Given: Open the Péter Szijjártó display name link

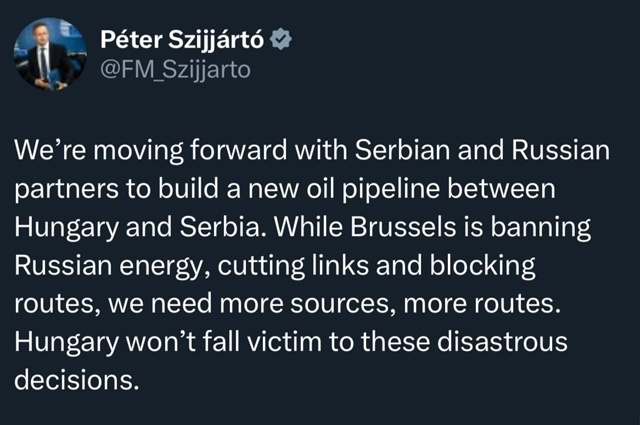Looking at the screenshot, I should click(x=182, y=40).
